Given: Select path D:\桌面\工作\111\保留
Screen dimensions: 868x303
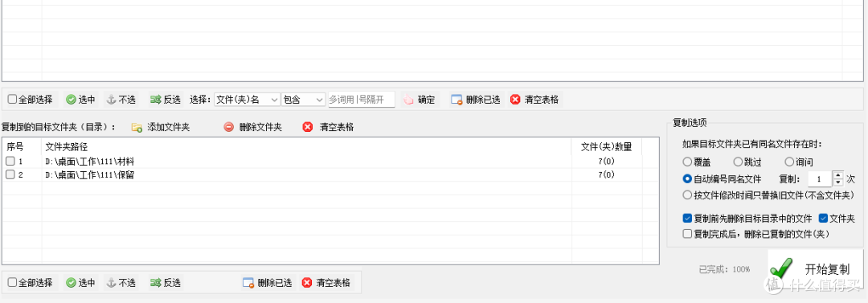Looking at the screenshot, I should pyautogui.click(x=90, y=175).
